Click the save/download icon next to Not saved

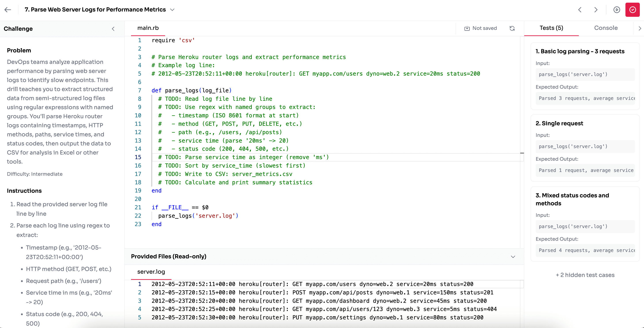[467, 28]
